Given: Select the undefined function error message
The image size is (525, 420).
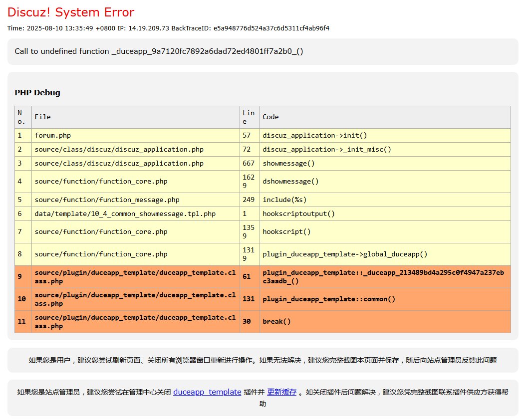Looking at the screenshot, I should pyautogui.click(x=159, y=51).
